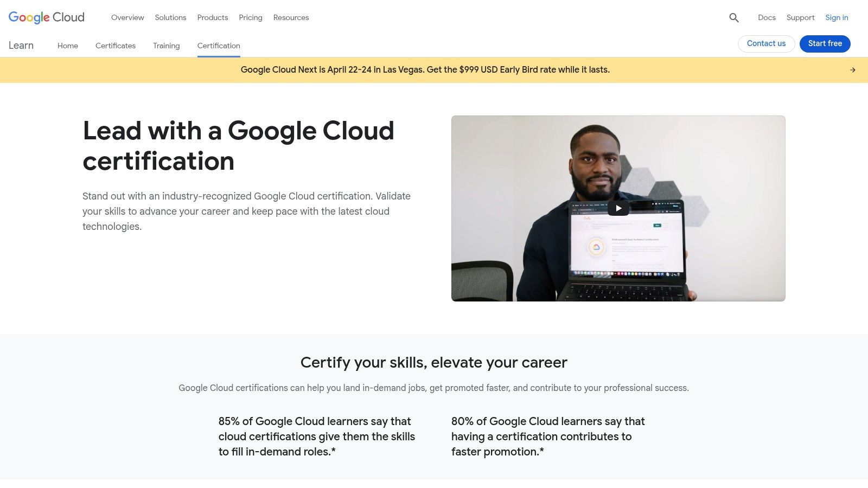Expand the Resources navigation item

pyautogui.click(x=291, y=17)
